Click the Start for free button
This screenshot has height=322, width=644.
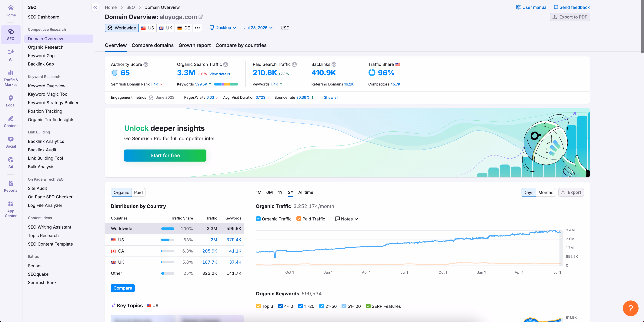pos(165,156)
